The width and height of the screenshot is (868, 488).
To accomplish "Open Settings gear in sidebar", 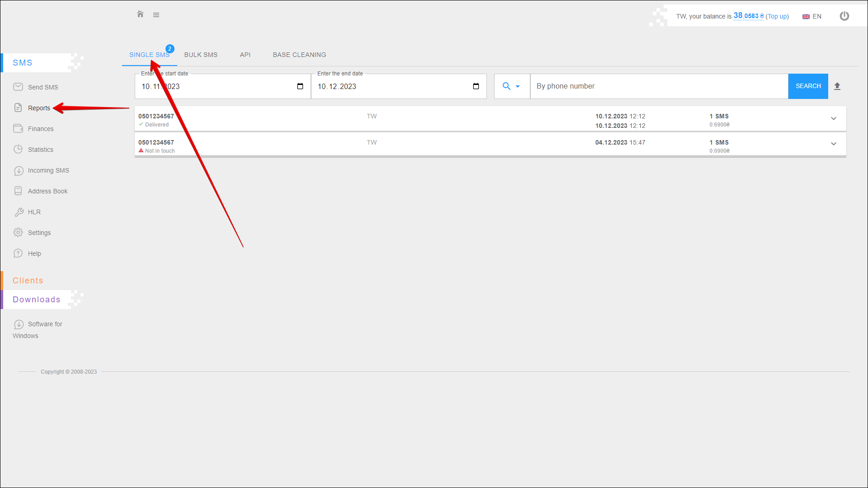I will click(x=39, y=233).
